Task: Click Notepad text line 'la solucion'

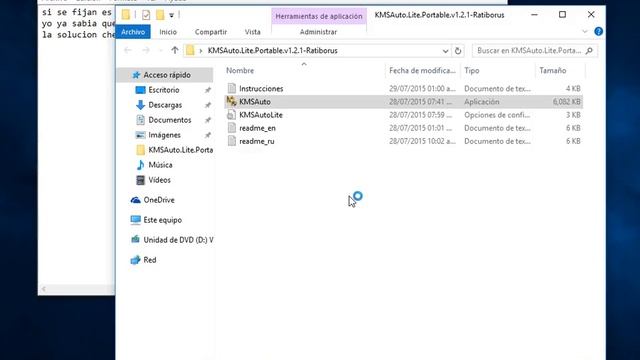Action: point(78,35)
